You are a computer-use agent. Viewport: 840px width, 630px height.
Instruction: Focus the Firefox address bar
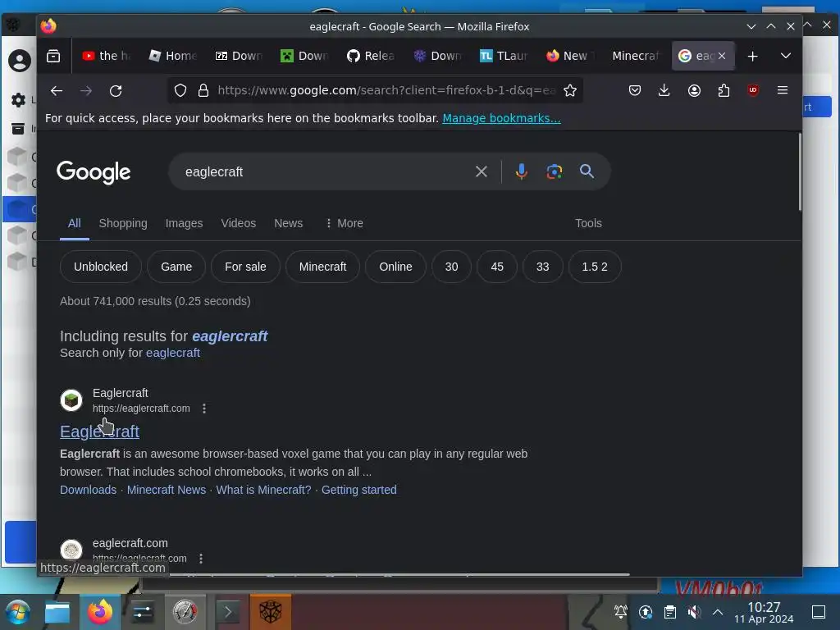click(x=386, y=90)
